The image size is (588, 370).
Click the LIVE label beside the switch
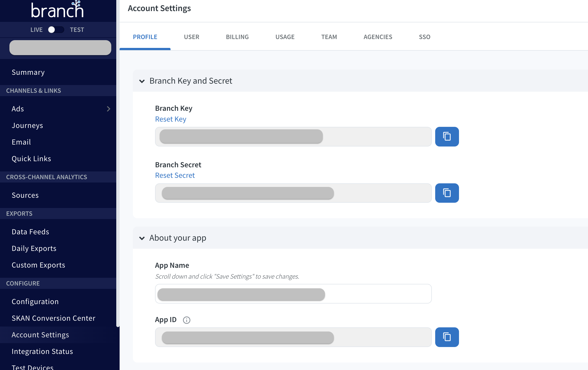pos(37,30)
